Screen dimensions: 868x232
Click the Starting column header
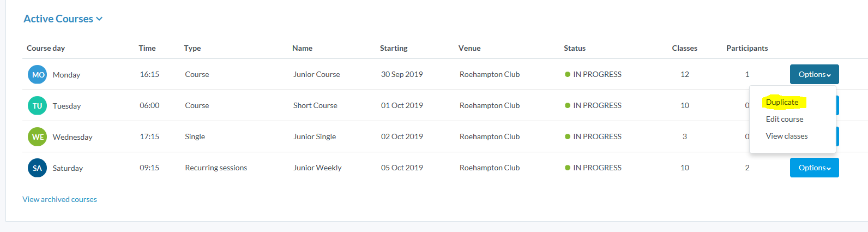(394, 48)
